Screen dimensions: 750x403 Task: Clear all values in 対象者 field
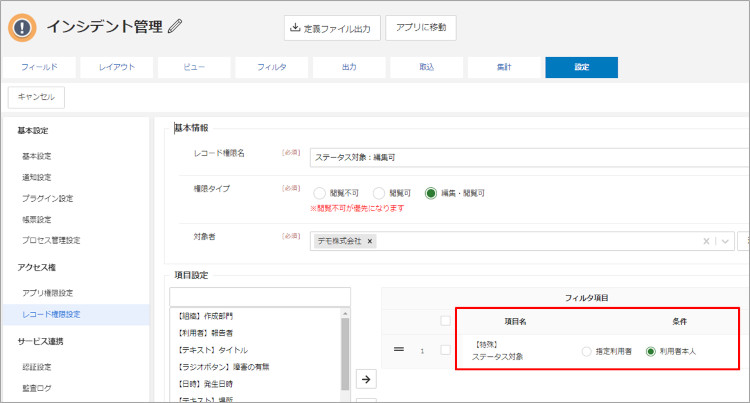click(x=706, y=241)
